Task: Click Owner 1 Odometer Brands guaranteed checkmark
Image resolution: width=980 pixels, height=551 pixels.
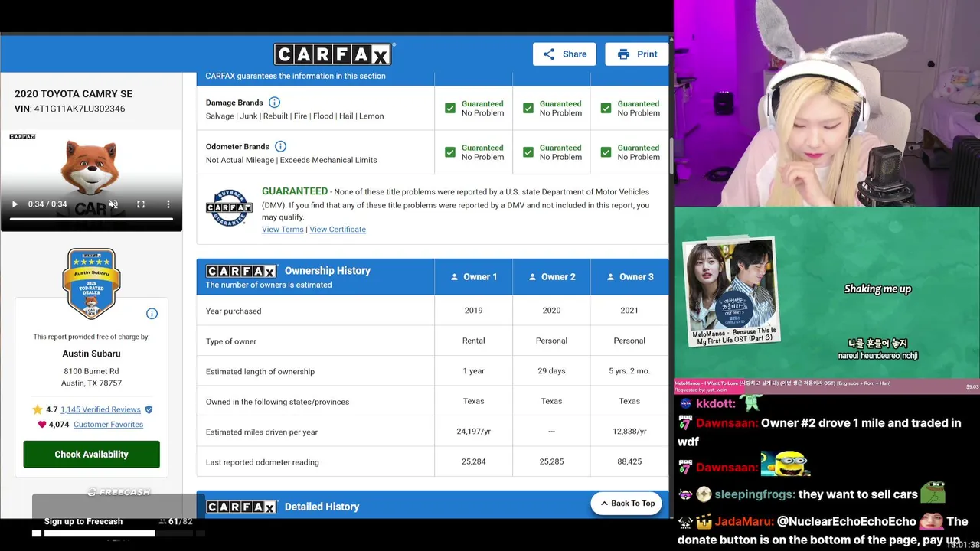Action: (450, 152)
